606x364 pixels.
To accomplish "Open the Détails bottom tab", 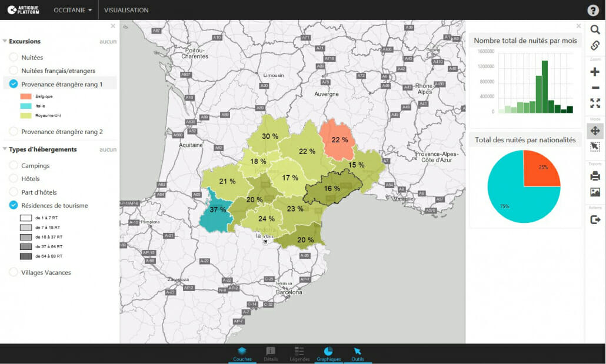I will [x=271, y=354].
